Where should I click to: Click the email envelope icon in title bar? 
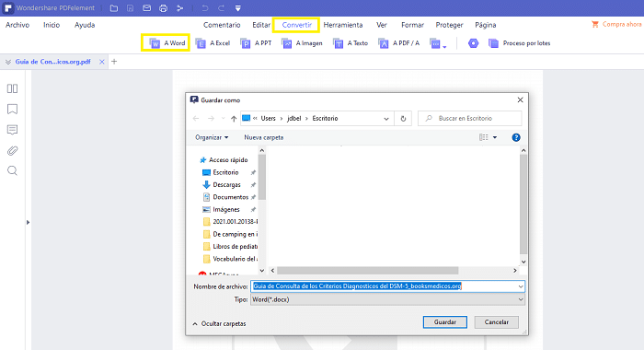click(146, 8)
